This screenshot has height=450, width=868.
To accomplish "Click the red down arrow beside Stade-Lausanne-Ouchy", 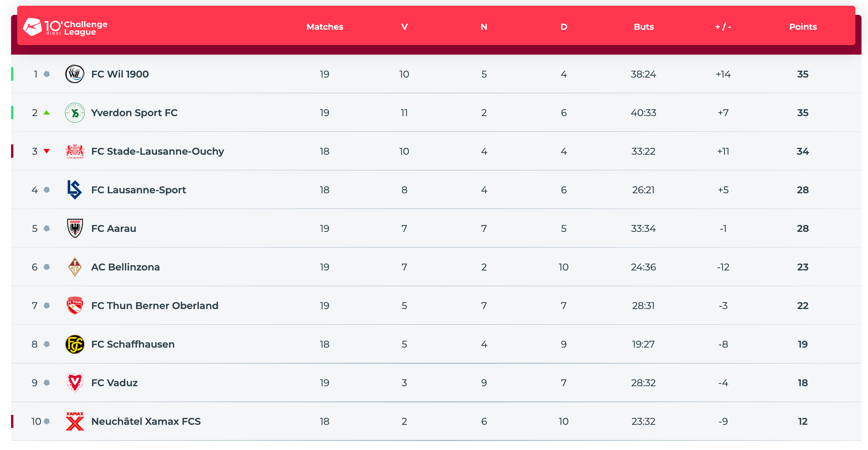I will [x=47, y=151].
